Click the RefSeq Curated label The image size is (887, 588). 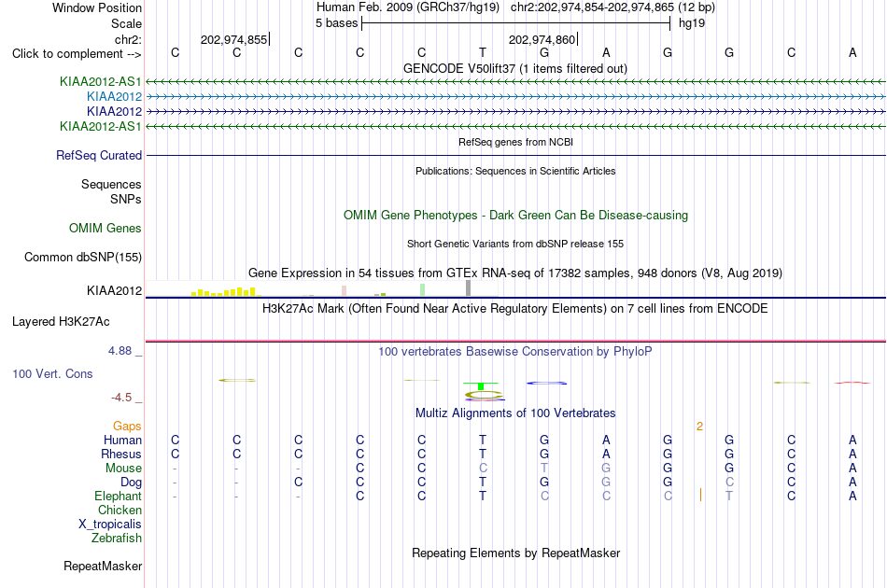click(99, 156)
